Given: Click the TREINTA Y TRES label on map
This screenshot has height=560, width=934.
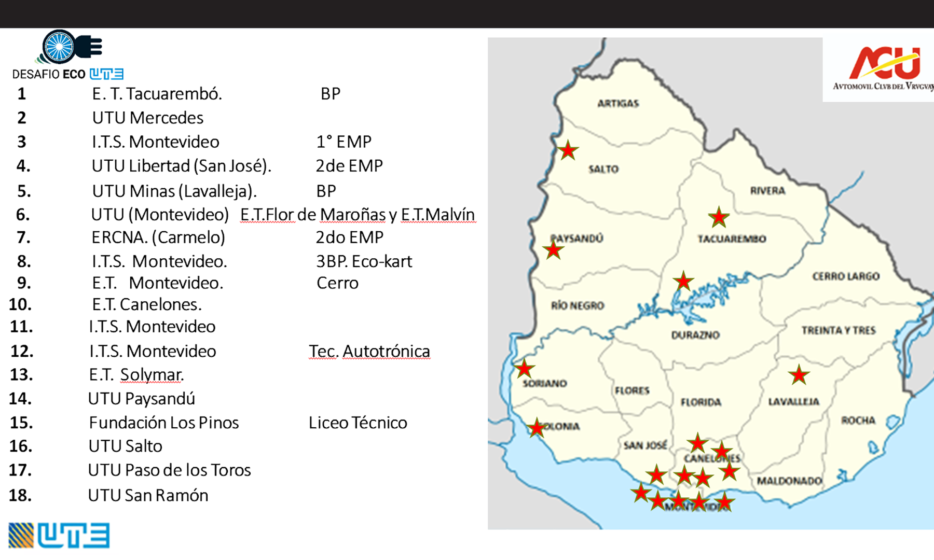Looking at the screenshot, I should [839, 330].
